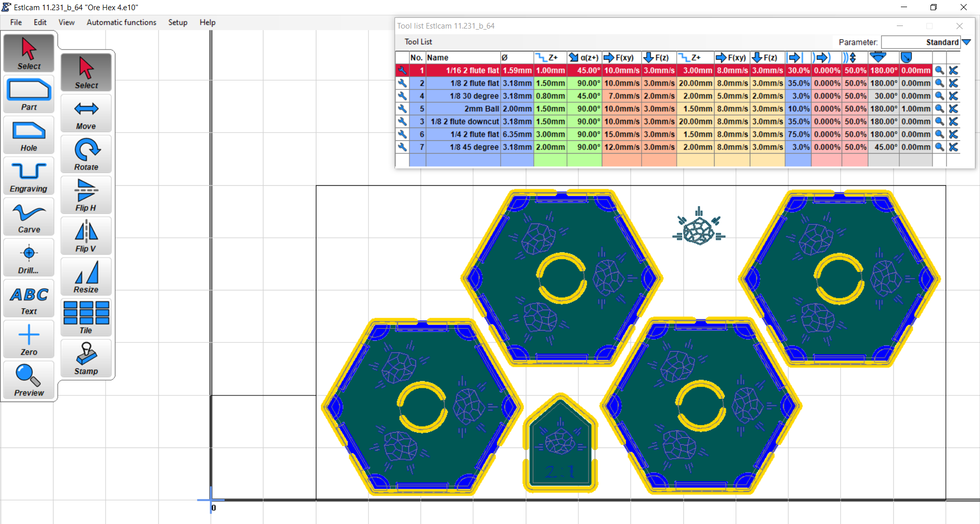The image size is (980, 524).
Task: Click the 12.0mm/s feed rate cell
Action: click(x=622, y=147)
